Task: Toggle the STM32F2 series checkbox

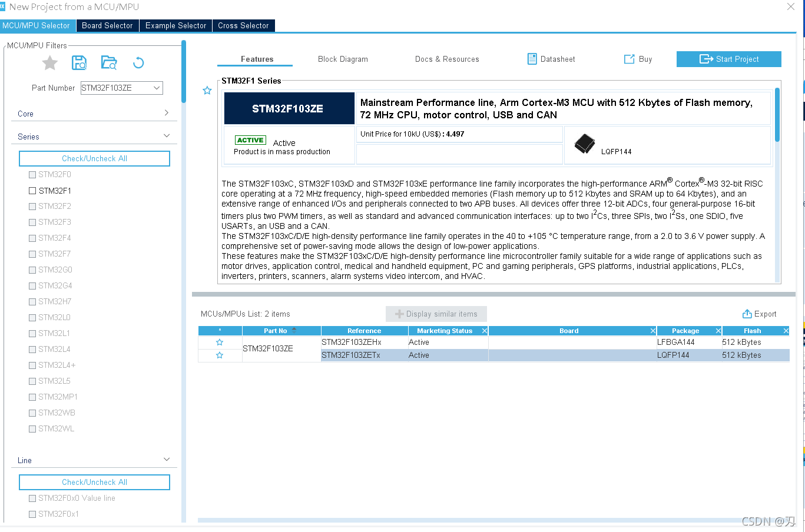Action: coord(32,207)
